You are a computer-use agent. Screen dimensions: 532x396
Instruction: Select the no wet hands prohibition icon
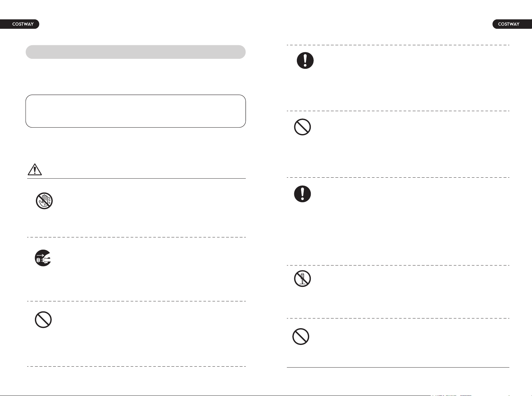coord(44,201)
